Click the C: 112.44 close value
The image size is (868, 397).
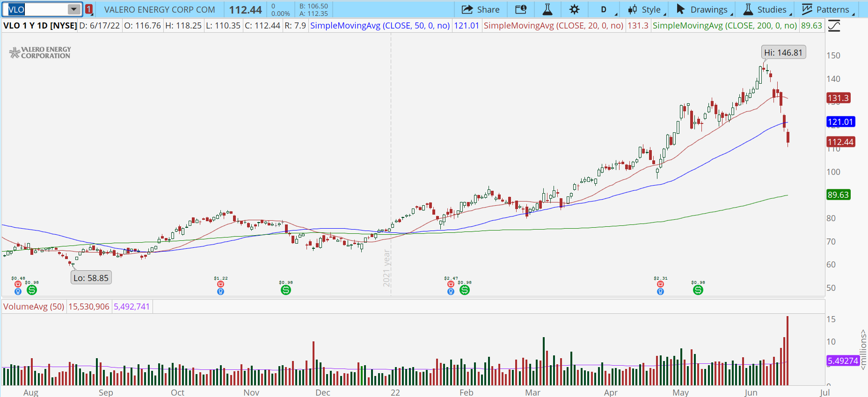(262, 26)
